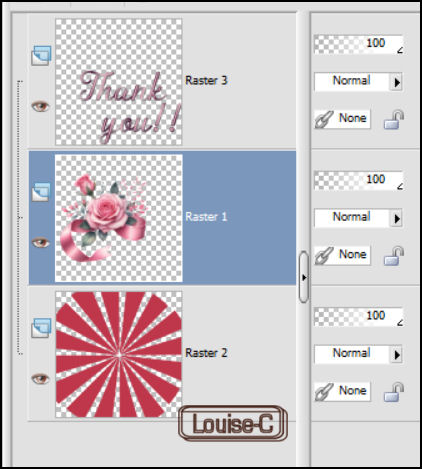Image resolution: width=423 pixels, height=470 pixels.
Task: Select the pink rose layer thumbnail
Action: tap(119, 218)
